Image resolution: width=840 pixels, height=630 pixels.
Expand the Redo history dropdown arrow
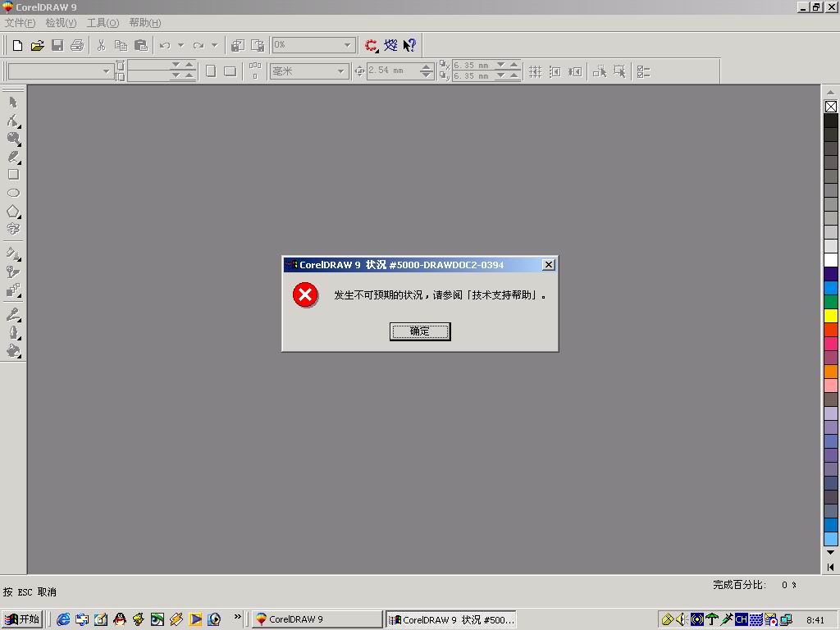[x=215, y=46]
